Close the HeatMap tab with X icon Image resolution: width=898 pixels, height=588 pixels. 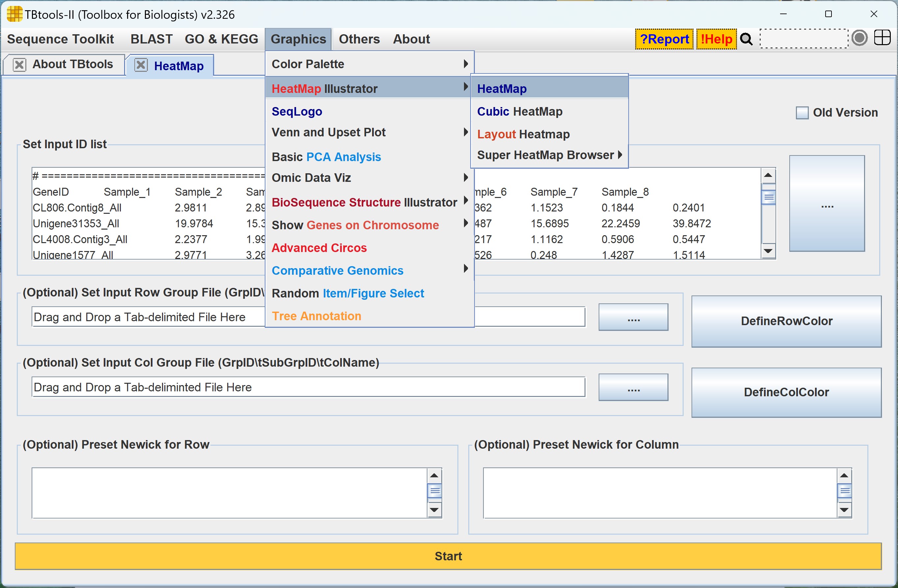click(141, 65)
